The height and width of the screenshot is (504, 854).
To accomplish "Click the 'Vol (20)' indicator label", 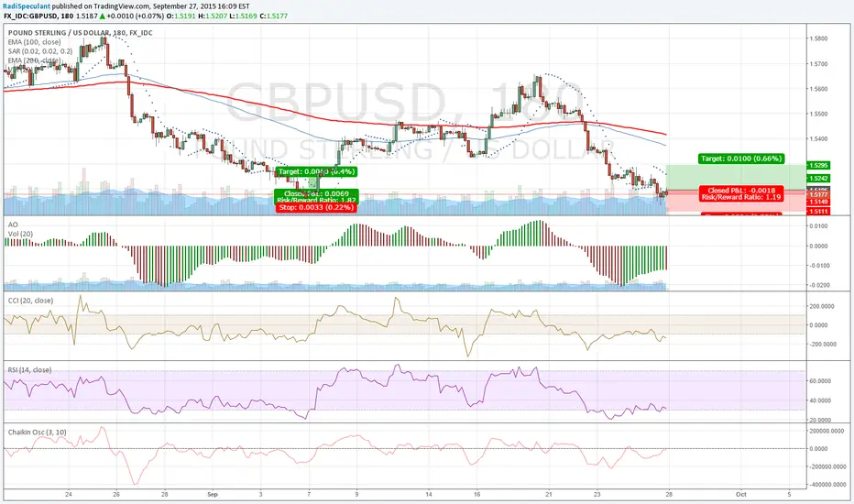I will 20,234.
